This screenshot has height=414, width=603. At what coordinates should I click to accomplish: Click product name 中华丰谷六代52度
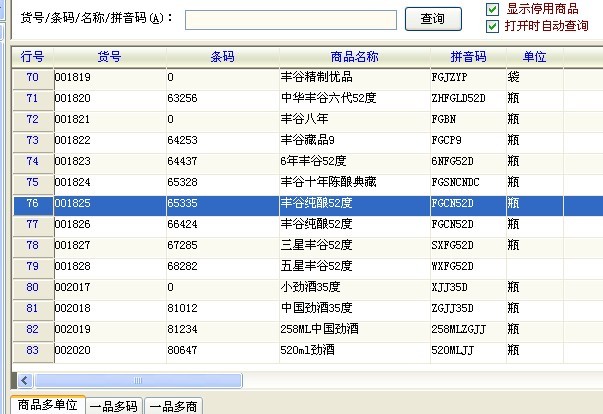point(328,98)
